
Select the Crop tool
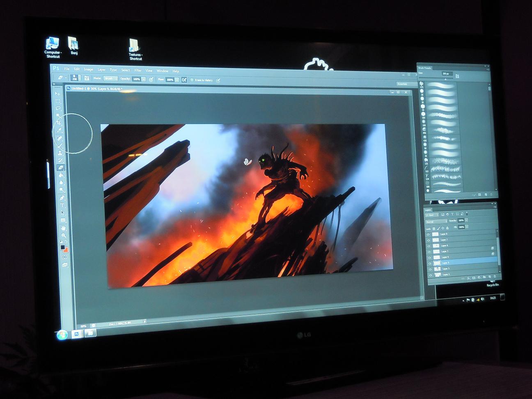59,123
